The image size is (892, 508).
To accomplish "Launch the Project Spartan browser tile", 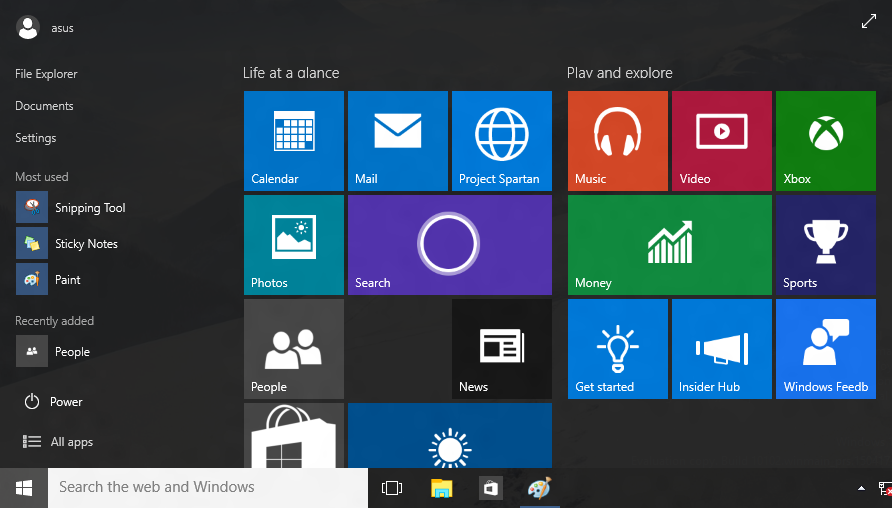I will point(502,141).
